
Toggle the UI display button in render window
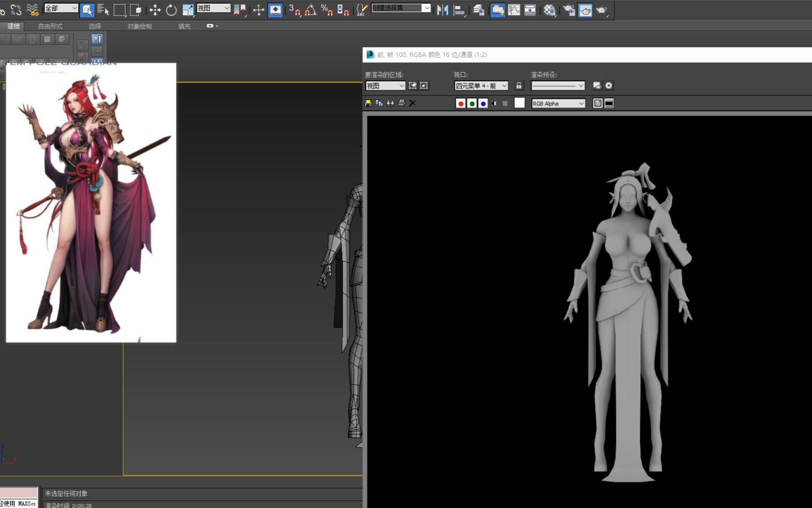(x=610, y=103)
